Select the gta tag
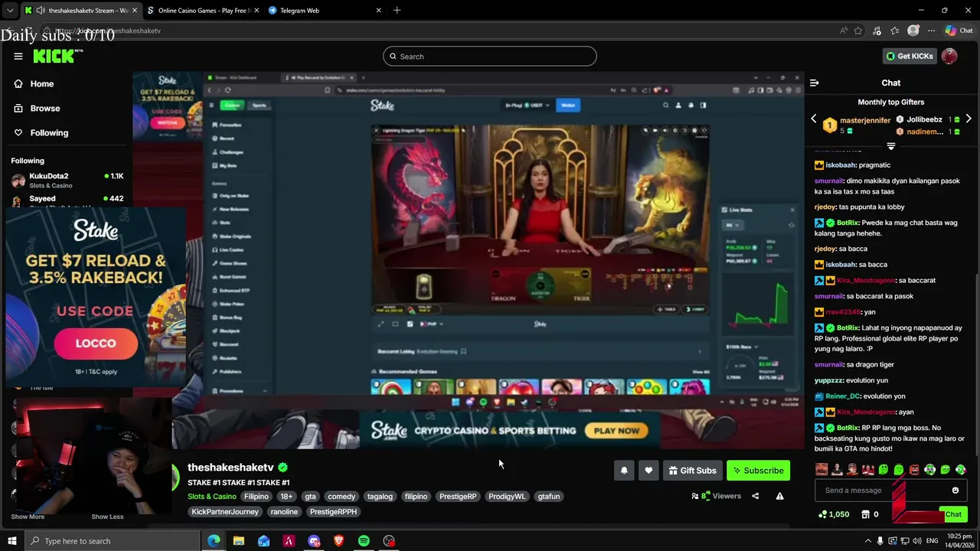 tap(310, 496)
